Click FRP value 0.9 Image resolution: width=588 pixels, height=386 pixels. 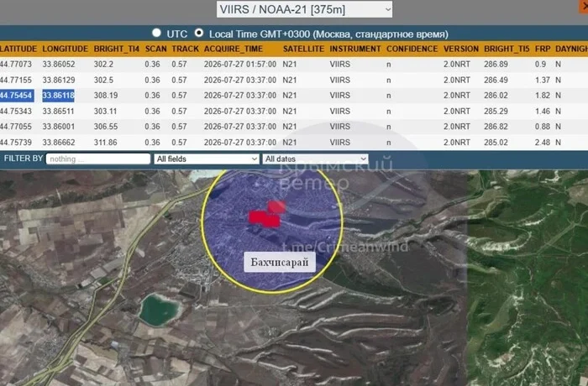(x=540, y=64)
